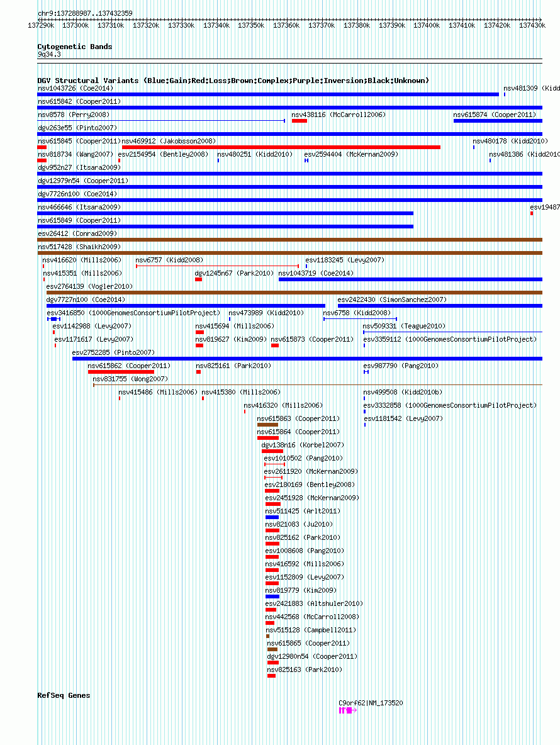Screen dimensions: 560x745
Task: Click the nsv615849 (Cooper2011) label
Action: 79,220
